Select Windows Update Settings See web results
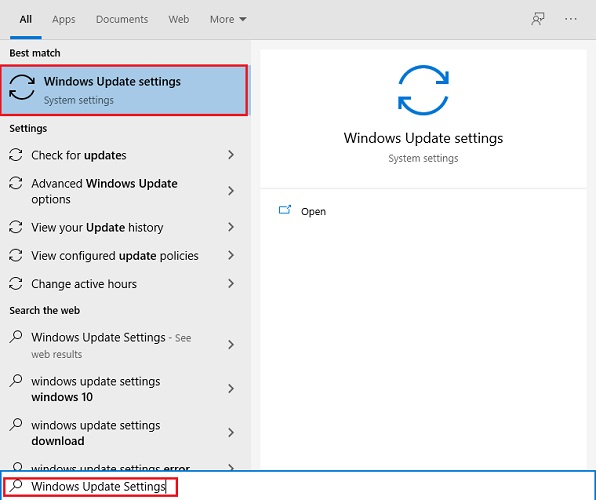This screenshot has height=500, width=596. pos(124,345)
